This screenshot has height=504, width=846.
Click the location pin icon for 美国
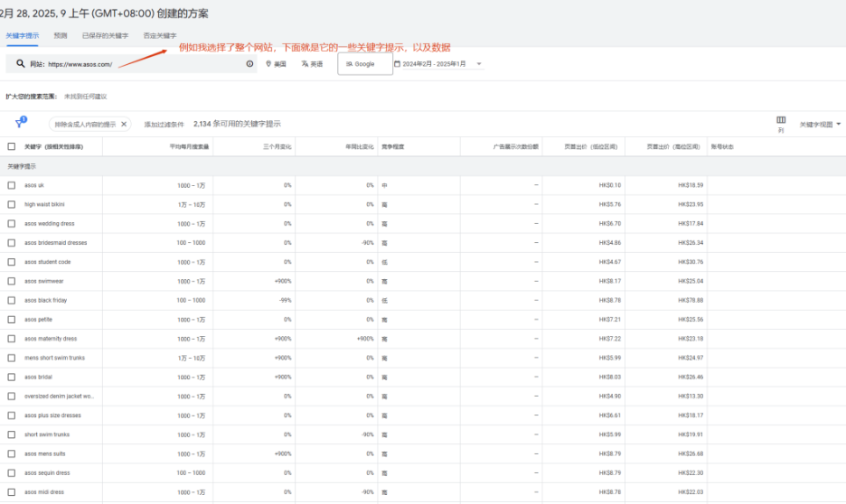(x=269, y=64)
